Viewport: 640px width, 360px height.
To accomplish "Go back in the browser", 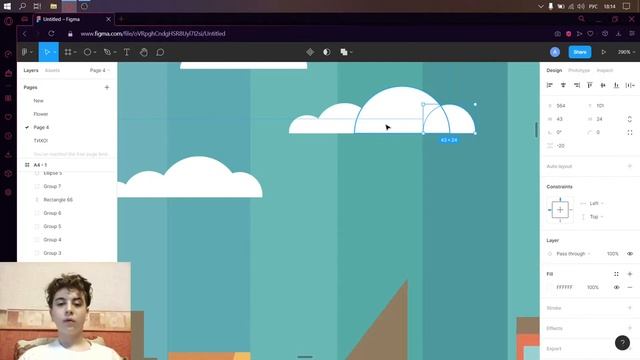I will coord(24,33).
